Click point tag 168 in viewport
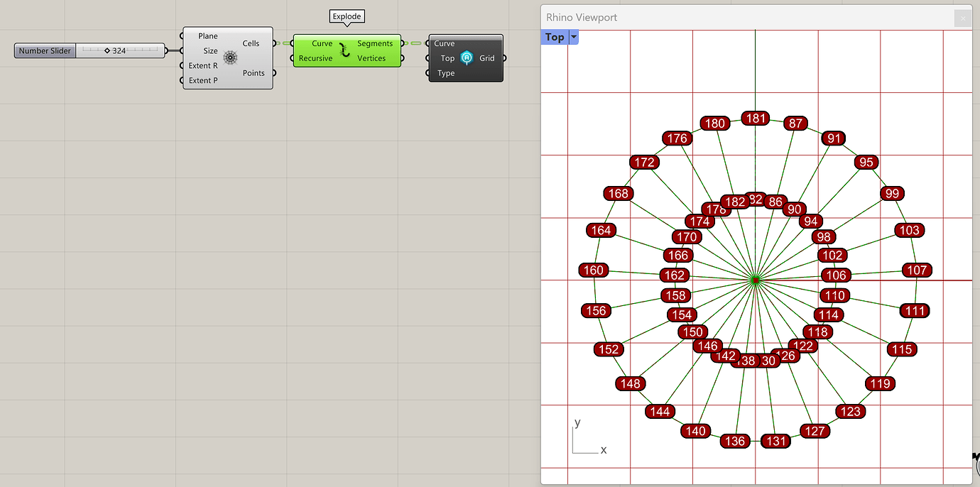The image size is (980, 487). [x=619, y=193]
